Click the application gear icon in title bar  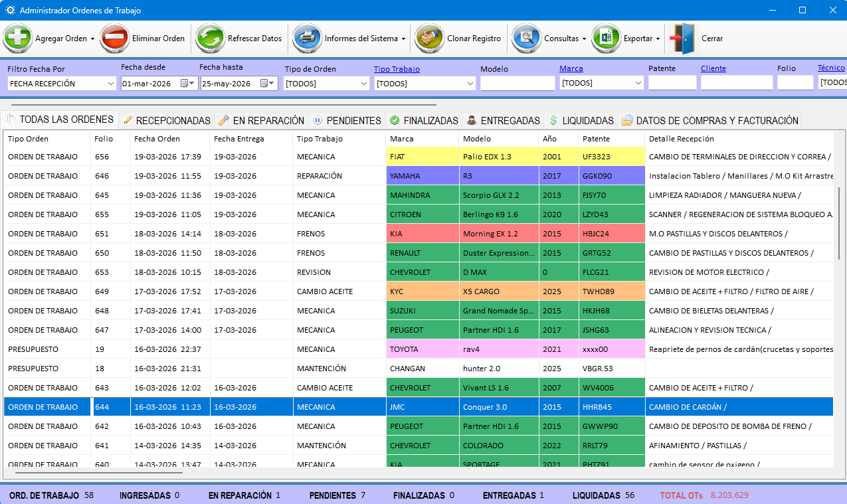tap(10, 11)
